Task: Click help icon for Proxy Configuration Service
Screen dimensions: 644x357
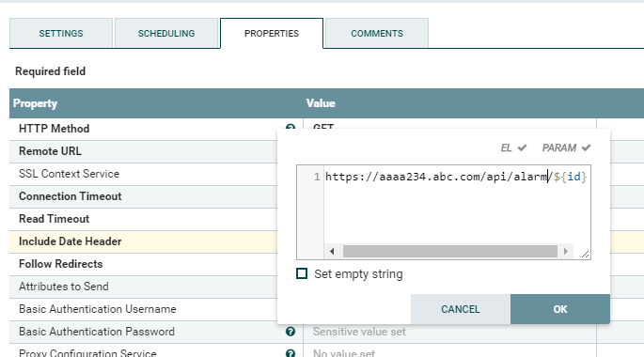Action: tap(291, 353)
